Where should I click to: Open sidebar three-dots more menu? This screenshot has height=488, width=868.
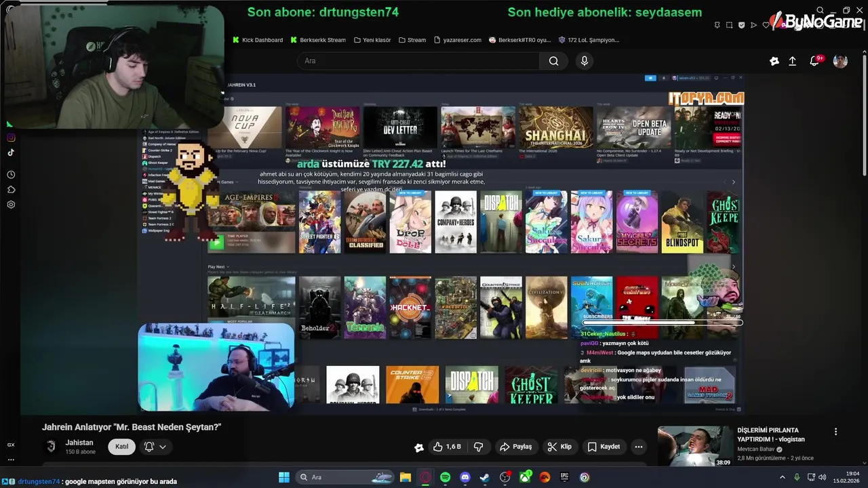click(11, 460)
